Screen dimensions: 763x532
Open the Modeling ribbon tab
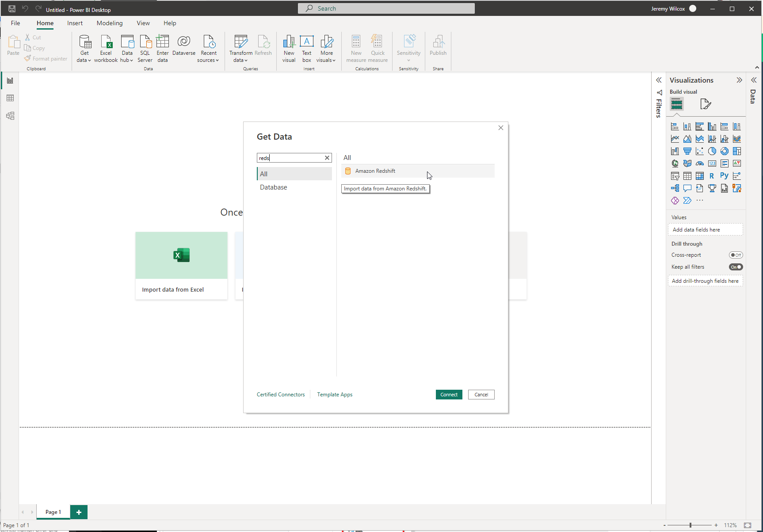click(110, 23)
